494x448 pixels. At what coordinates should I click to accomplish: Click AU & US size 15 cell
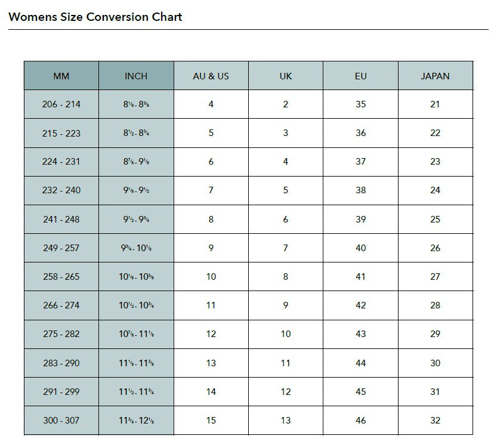tap(211, 421)
